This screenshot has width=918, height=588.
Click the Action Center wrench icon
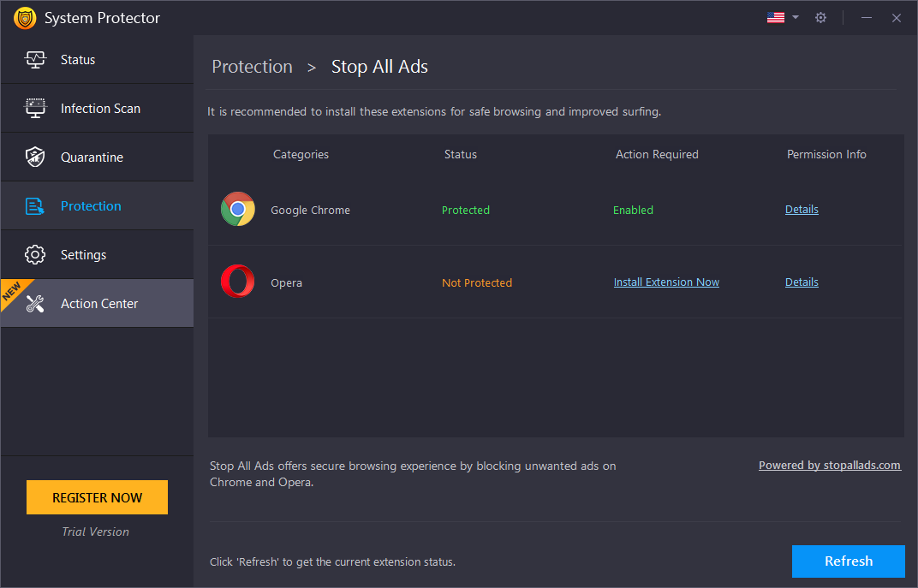point(35,303)
